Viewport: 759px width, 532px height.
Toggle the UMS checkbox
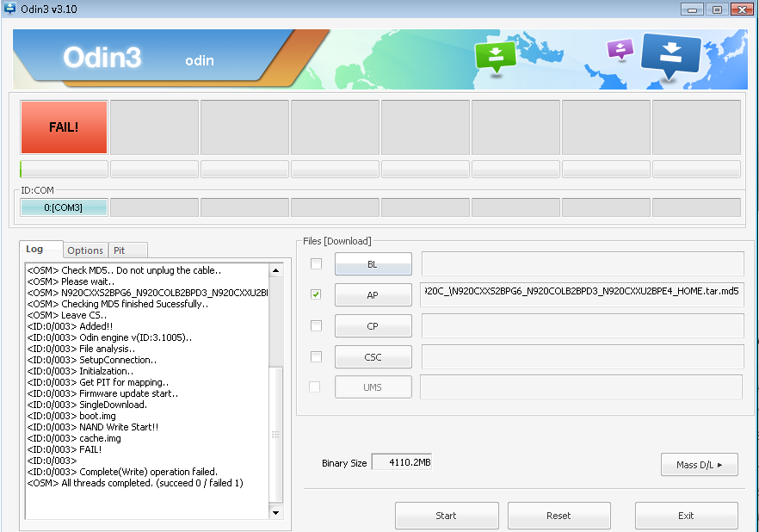pos(315,387)
